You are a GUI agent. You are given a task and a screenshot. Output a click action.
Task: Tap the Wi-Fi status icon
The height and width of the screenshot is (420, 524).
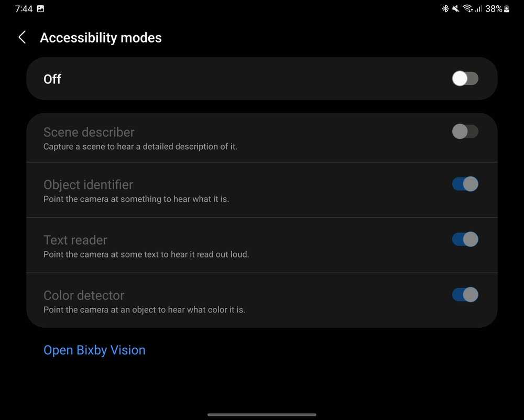click(467, 9)
